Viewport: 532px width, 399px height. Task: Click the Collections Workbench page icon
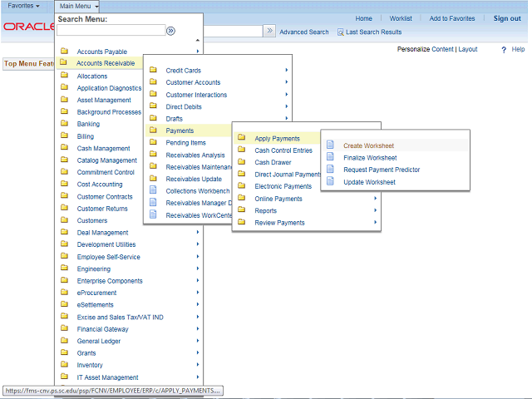tap(152, 191)
